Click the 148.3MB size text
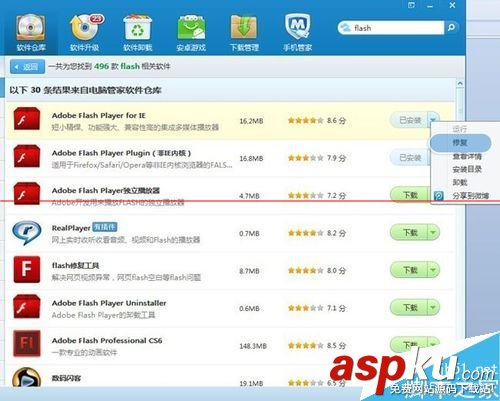Image resolution: width=500 pixels, height=401 pixels. (x=253, y=346)
